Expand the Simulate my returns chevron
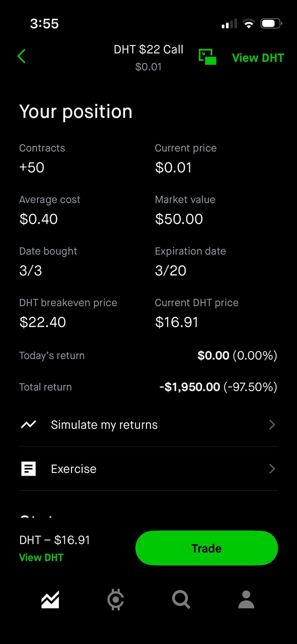Screen dimensions: 297x644 click(x=272, y=424)
